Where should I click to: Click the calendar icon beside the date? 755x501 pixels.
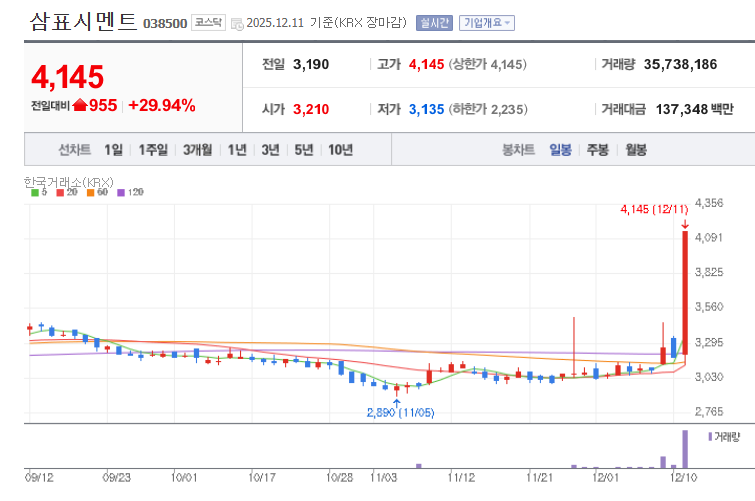[237, 24]
